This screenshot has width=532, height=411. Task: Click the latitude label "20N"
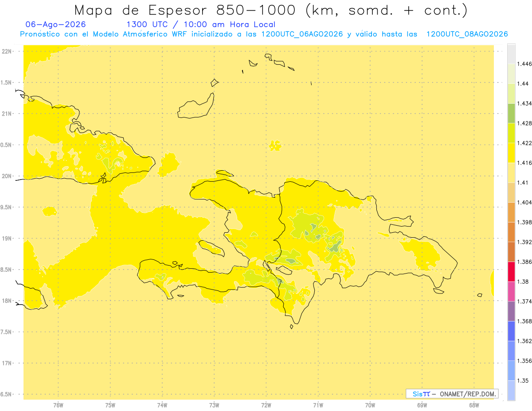(8, 176)
